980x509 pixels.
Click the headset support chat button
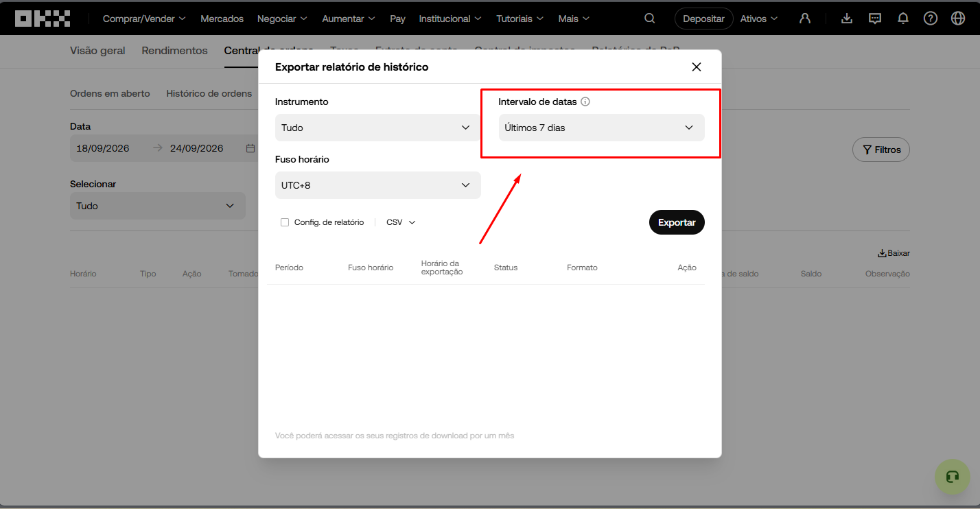(953, 477)
